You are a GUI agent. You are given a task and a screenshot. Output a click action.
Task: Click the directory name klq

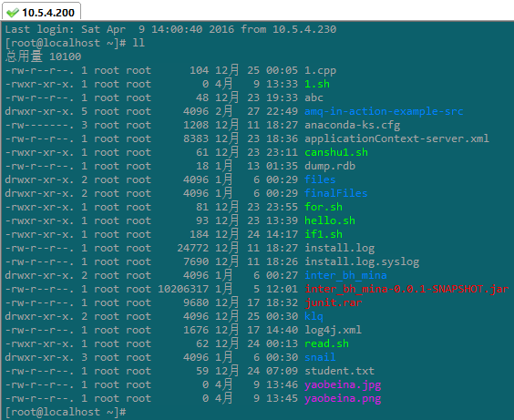[314, 316]
